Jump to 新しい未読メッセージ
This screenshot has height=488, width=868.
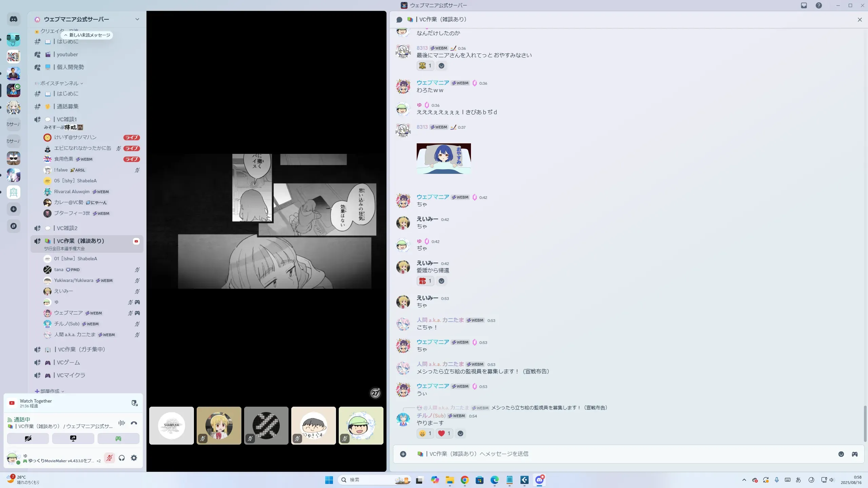coord(87,35)
